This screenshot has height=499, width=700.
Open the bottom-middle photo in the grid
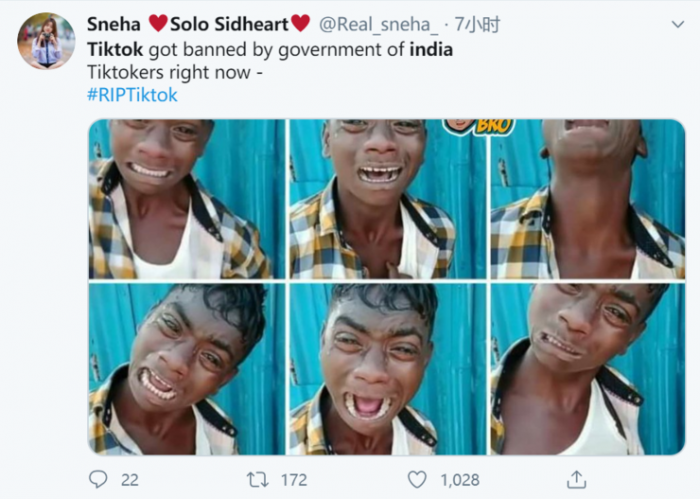tap(387, 368)
